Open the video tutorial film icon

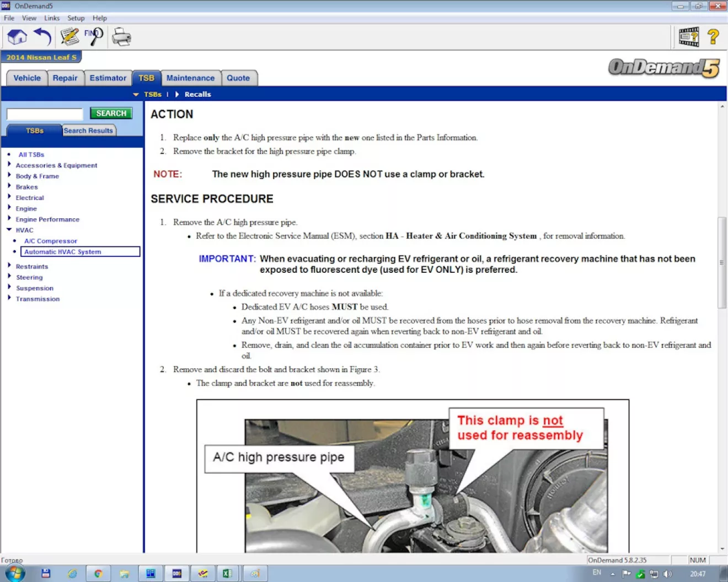(689, 37)
